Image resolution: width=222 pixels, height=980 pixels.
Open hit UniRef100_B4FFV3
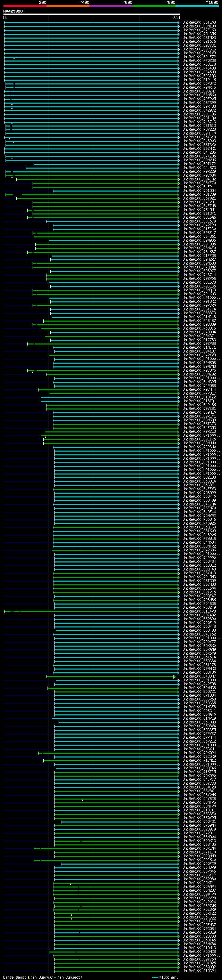(199, 489)
